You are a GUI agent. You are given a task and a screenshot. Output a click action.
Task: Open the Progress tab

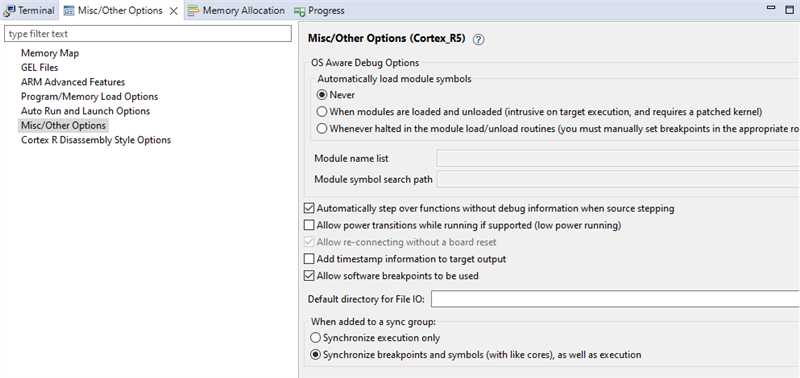pos(319,10)
